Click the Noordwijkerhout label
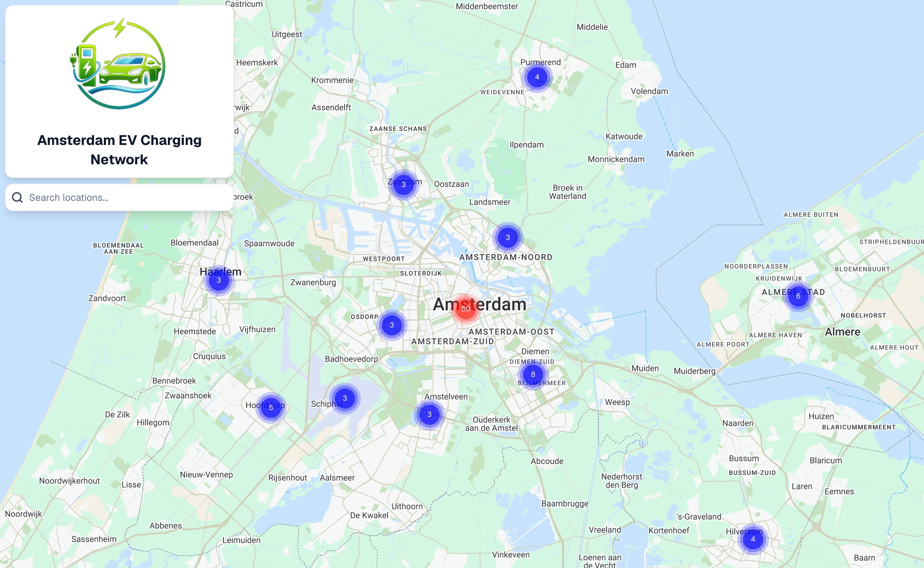 pyautogui.click(x=69, y=481)
